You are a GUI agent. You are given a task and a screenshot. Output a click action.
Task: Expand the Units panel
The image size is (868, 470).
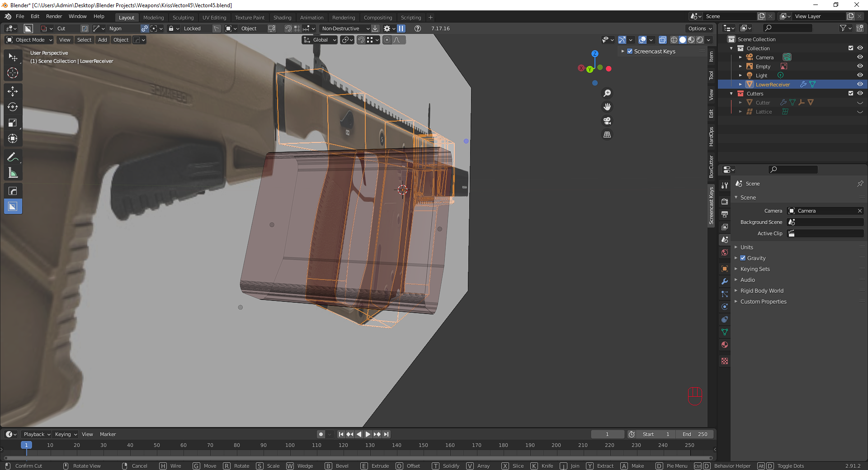(747, 247)
